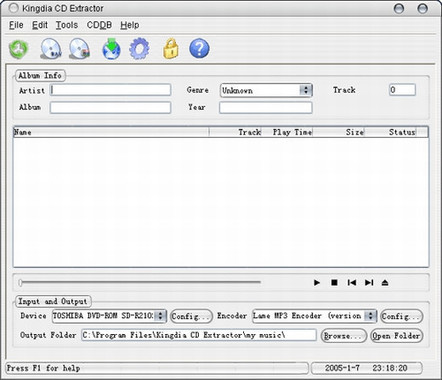
Task: Eject the CD with the eject button
Action: point(385,283)
